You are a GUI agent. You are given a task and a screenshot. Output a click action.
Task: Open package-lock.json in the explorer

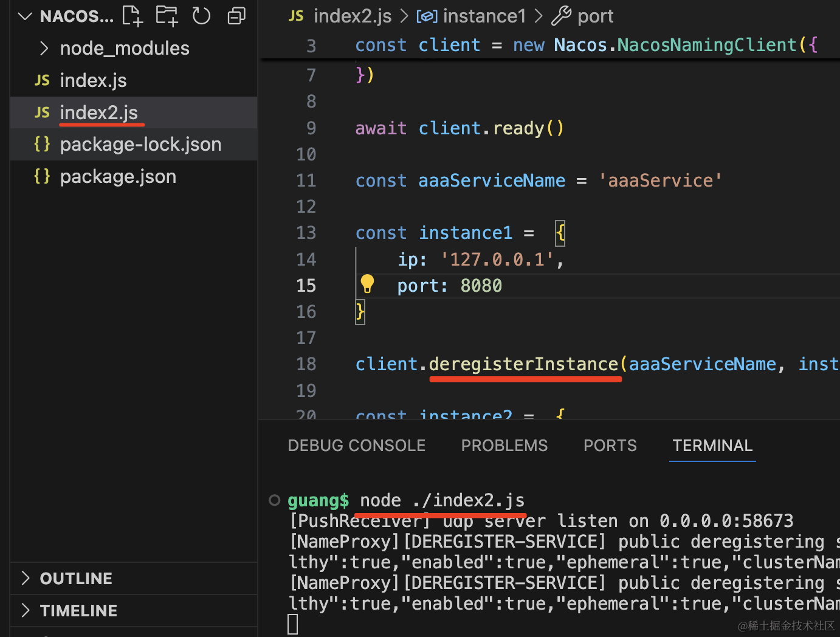pos(140,145)
